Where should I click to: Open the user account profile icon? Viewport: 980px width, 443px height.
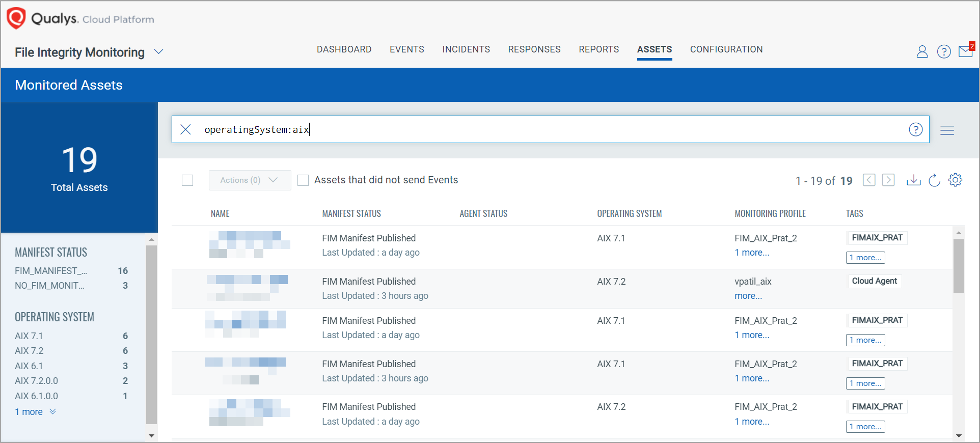922,51
